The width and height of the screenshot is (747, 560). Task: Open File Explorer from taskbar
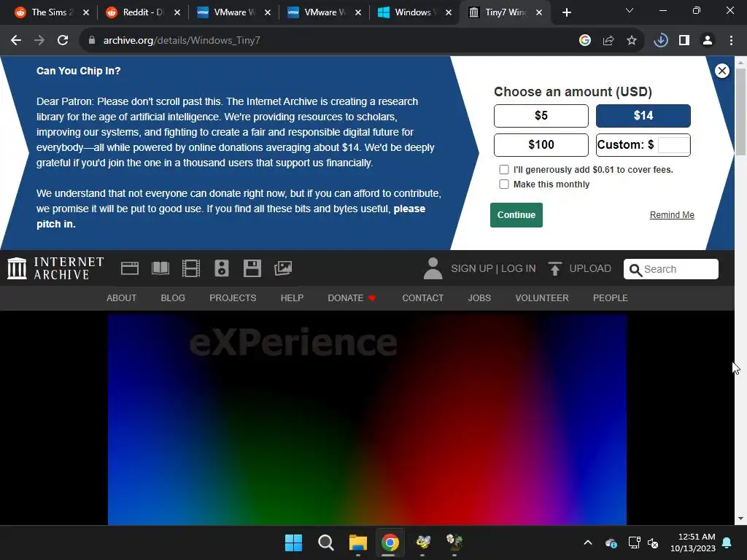point(357,542)
